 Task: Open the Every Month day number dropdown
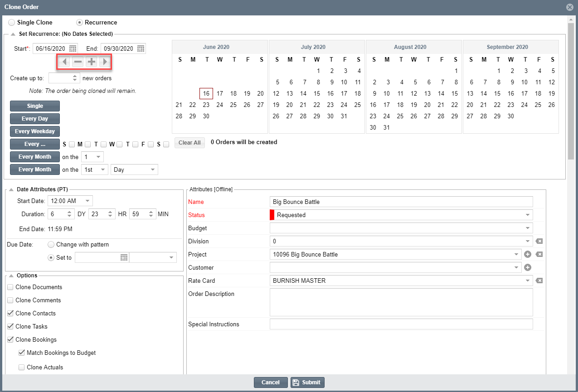coord(98,157)
